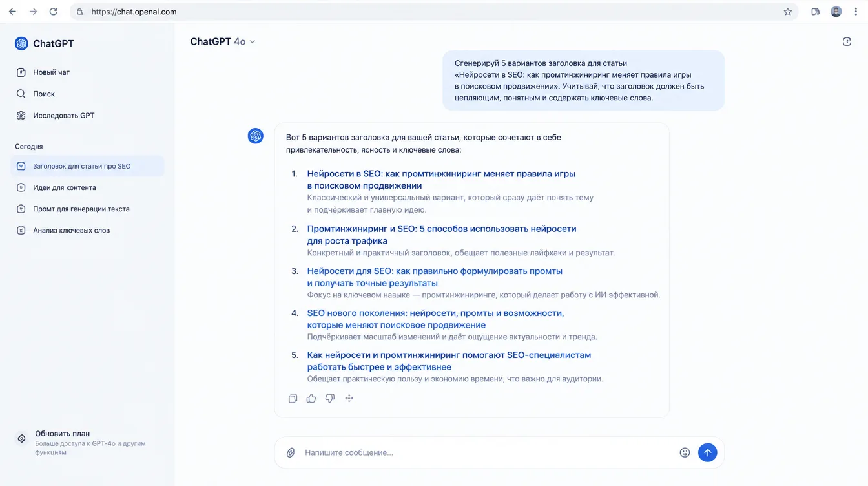The image size is (868, 486).
Task: Click description starting Фокус на ключевом навыке
Action: click(x=484, y=295)
